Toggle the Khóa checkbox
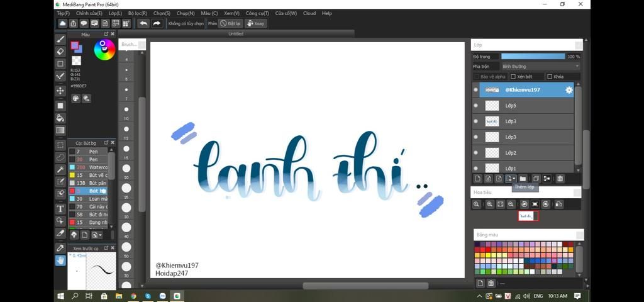Image resolution: width=644 pixels, height=302 pixels. coord(550,77)
